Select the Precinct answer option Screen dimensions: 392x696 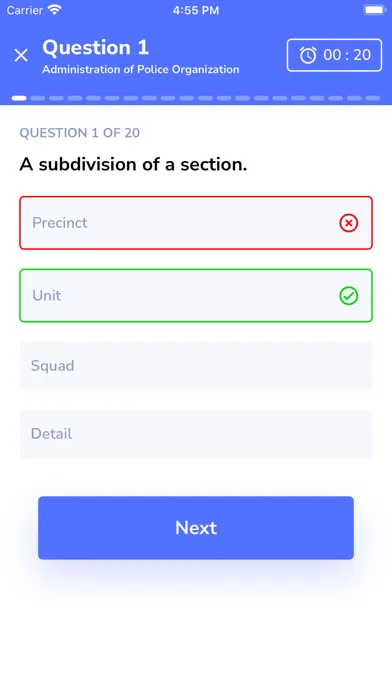click(196, 223)
